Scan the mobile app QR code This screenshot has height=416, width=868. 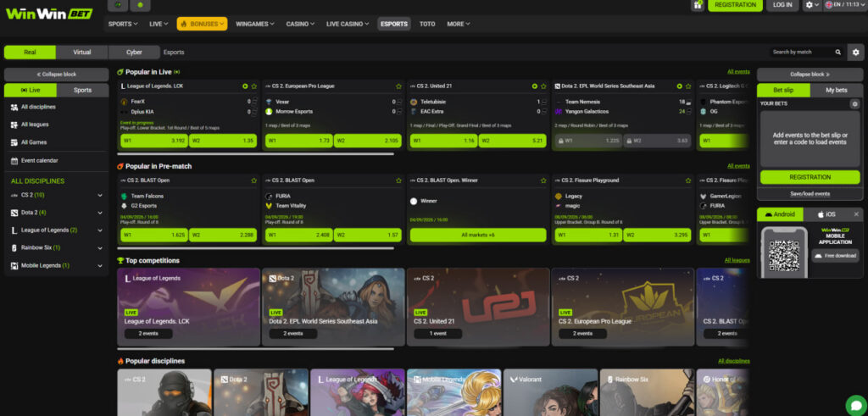click(784, 255)
